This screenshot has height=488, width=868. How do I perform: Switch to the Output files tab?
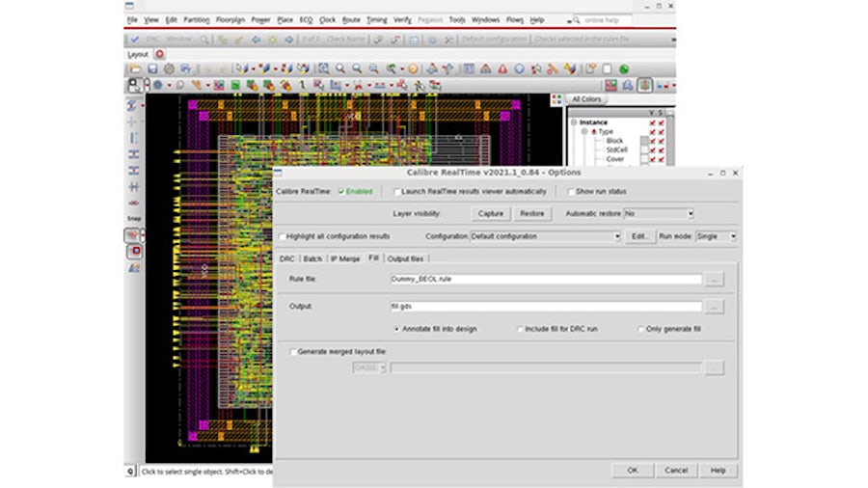click(x=404, y=258)
